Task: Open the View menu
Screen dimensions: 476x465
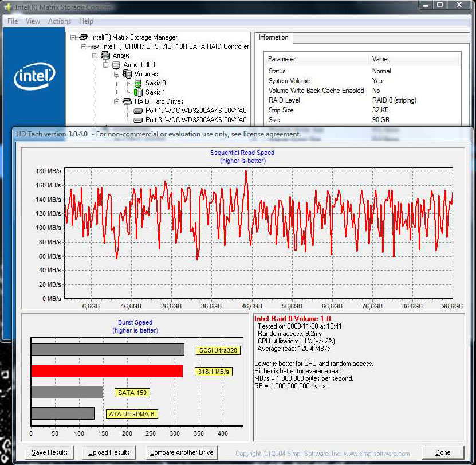Action: click(x=33, y=21)
